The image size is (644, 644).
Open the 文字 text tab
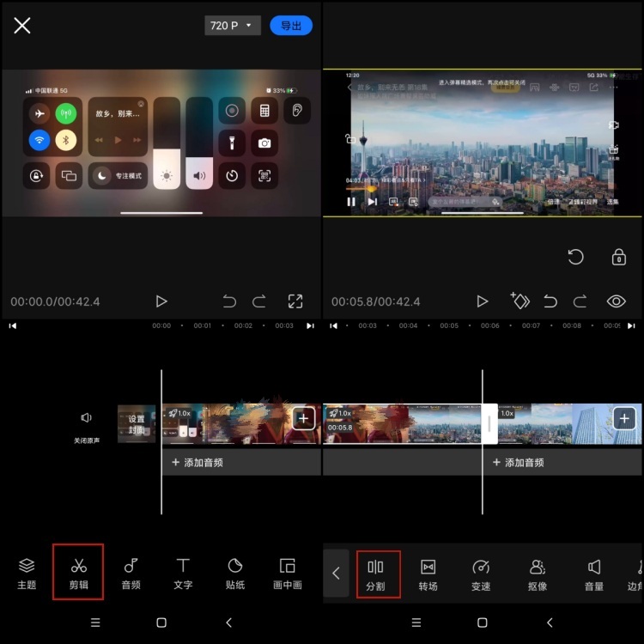(183, 574)
